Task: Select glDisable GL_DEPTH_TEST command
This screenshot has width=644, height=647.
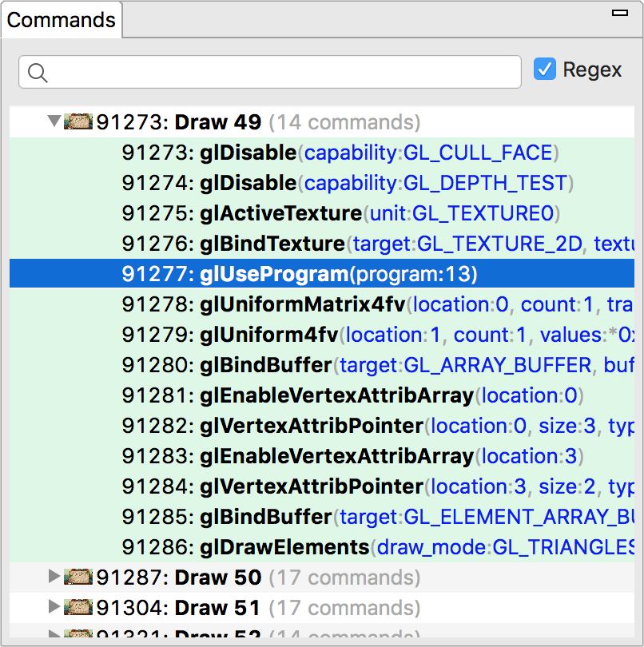Action: tap(322, 183)
